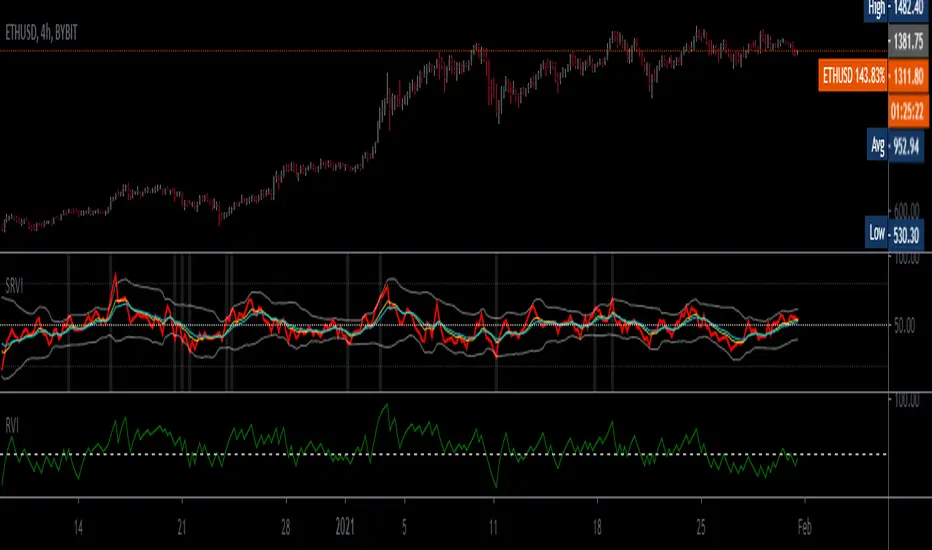This screenshot has width=932, height=550.
Task: Click the Low 530.30 price label
Action: click(x=895, y=234)
